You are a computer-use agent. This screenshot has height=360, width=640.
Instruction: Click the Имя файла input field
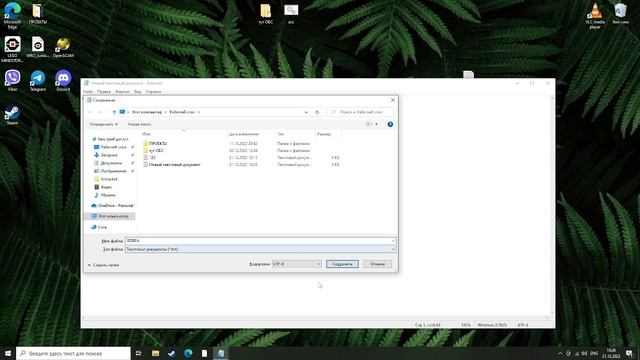(x=260, y=241)
